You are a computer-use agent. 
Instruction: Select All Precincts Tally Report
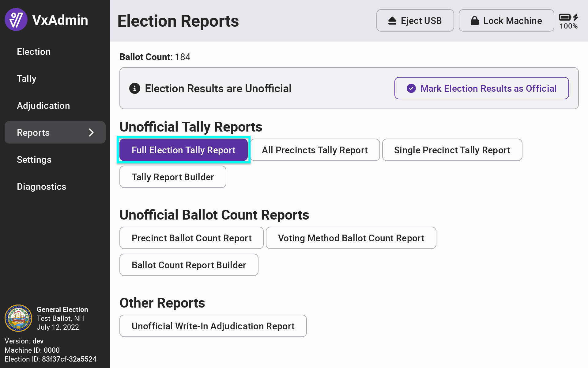pyautogui.click(x=315, y=150)
